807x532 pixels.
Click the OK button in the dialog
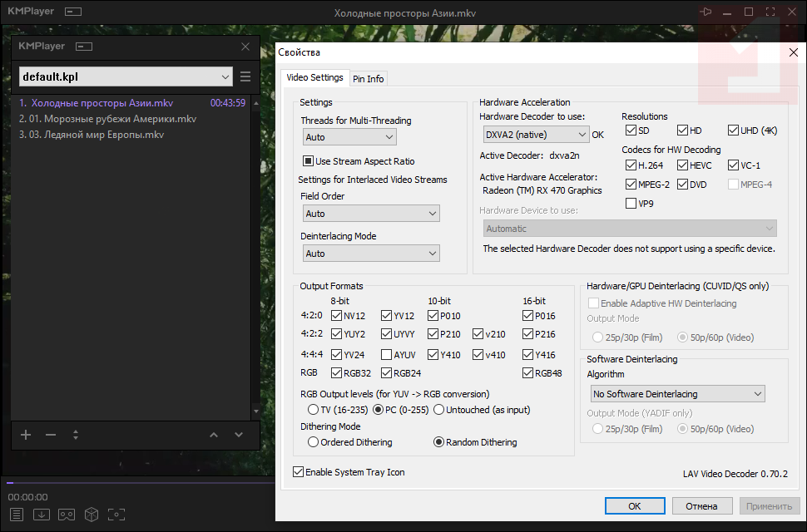(x=635, y=505)
